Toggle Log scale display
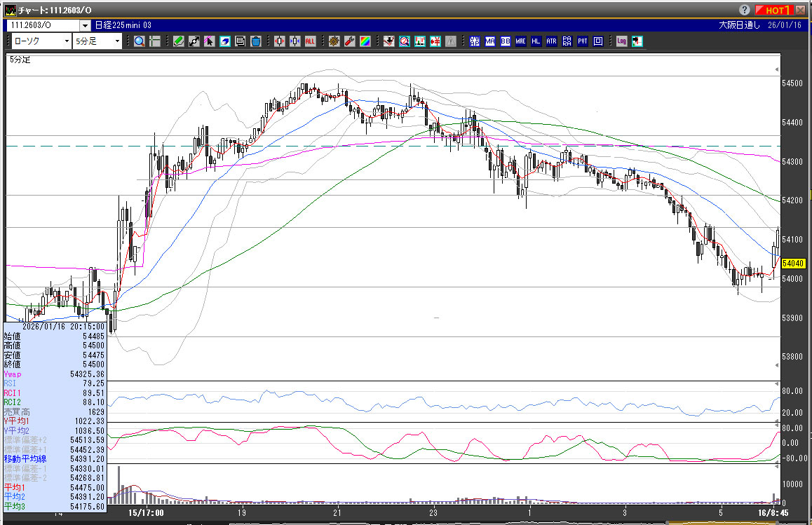The width and height of the screenshot is (812, 525). (621, 41)
